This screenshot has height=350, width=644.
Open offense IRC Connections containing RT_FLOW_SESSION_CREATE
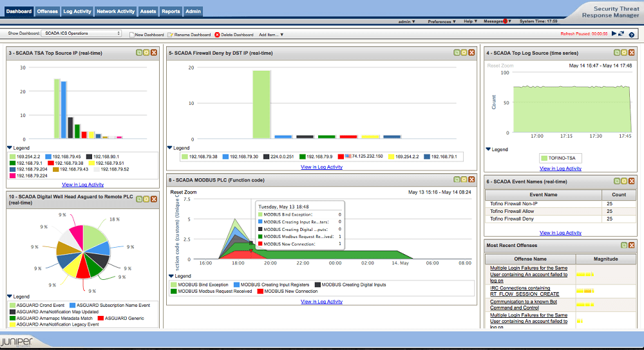[524, 291]
